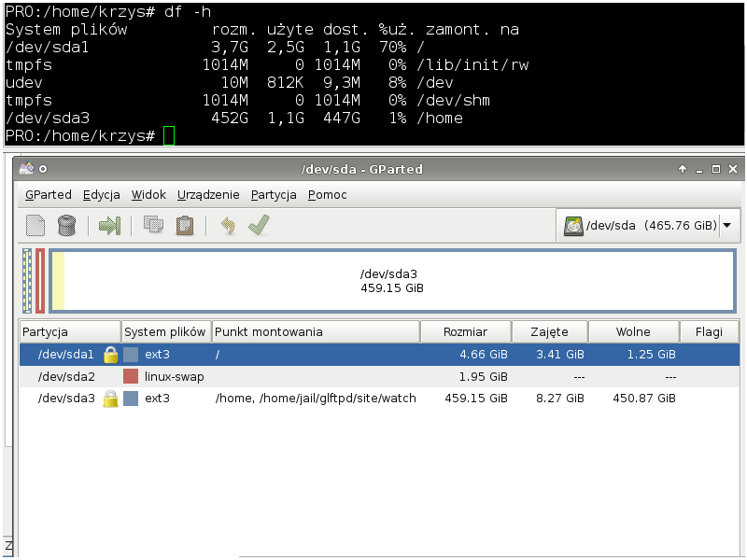This screenshot has width=747, height=560.
Task: Sort the table by Rozmiar column header
Action: [x=465, y=332]
